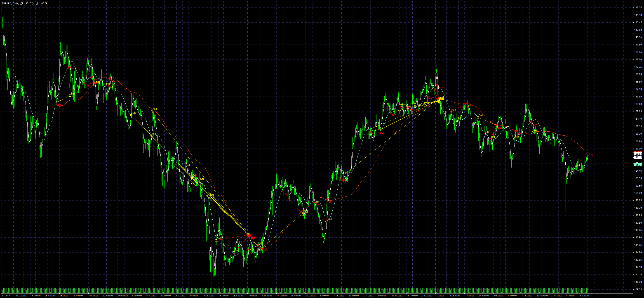Click the cyan 125.23 price tag
644x298 pixels.
point(638,165)
